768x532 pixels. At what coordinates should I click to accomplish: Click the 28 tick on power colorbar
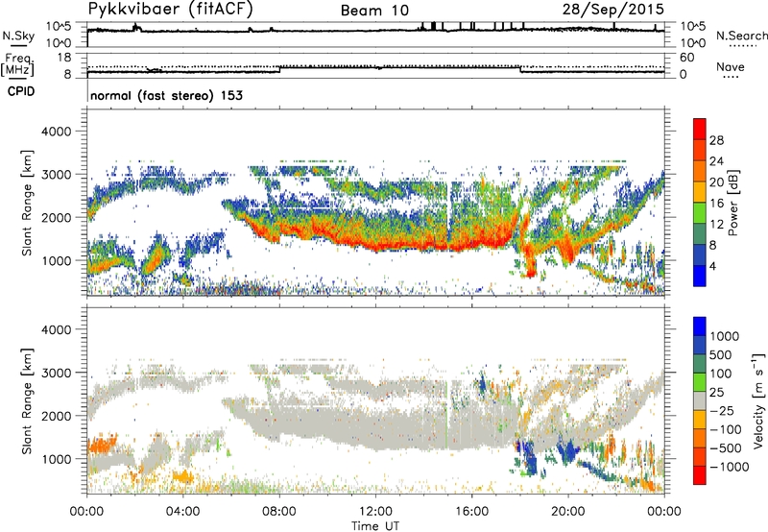point(716,140)
